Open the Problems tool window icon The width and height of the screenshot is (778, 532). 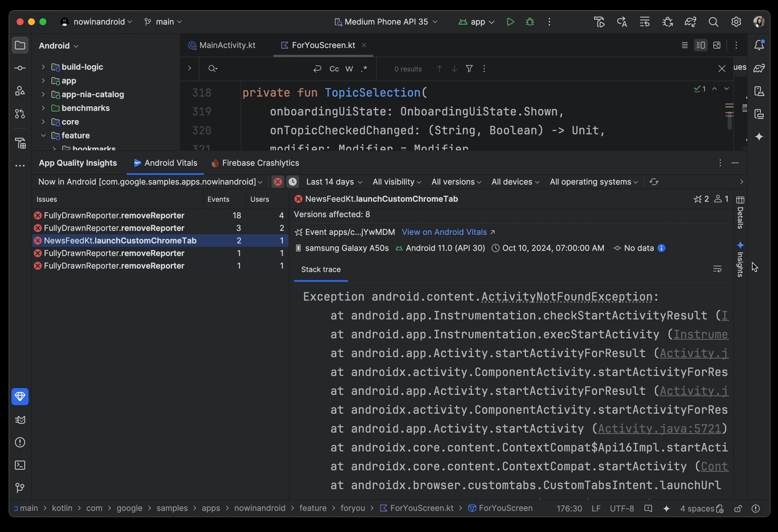[x=20, y=442]
